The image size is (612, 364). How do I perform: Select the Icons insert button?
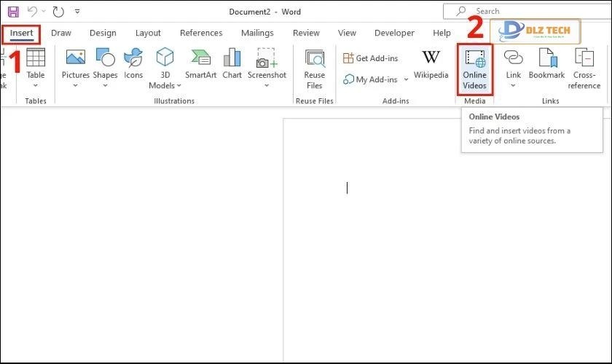(133, 66)
